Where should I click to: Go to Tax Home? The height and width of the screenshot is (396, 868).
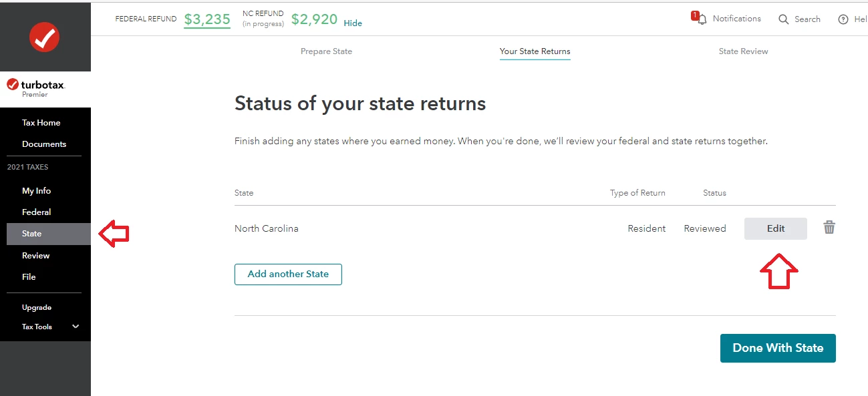coord(41,123)
